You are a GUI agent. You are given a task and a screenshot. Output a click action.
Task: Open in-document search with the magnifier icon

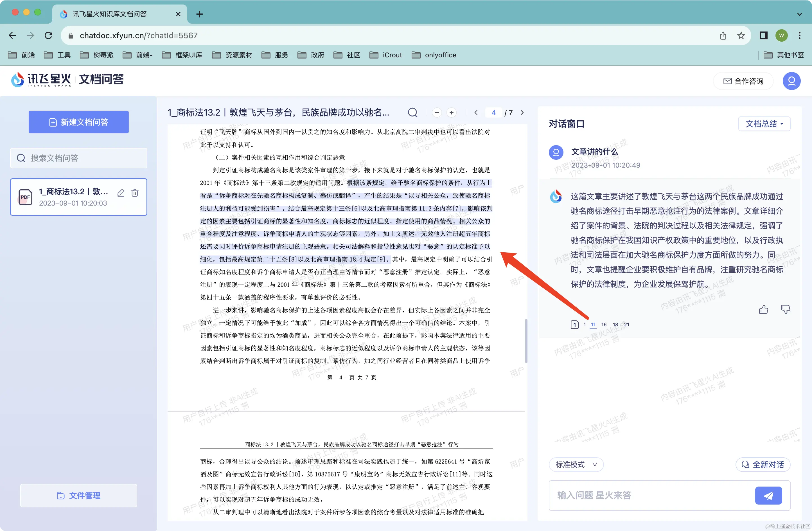(x=412, y=112)
